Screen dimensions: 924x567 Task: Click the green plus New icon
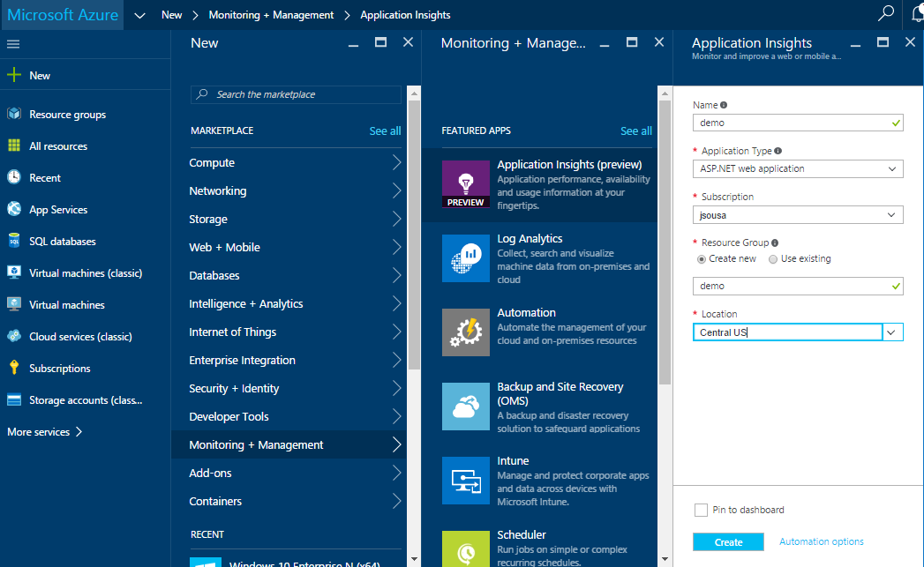[13, 75]
